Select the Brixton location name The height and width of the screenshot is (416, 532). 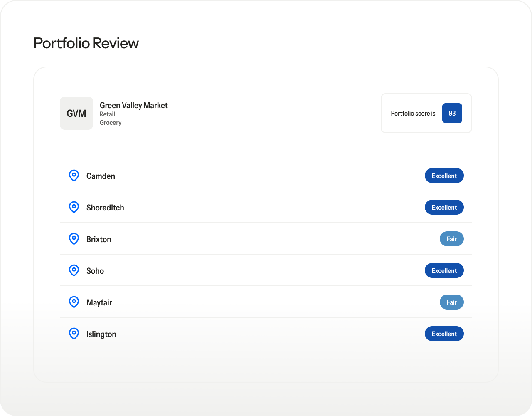click(x=99, y=239)
